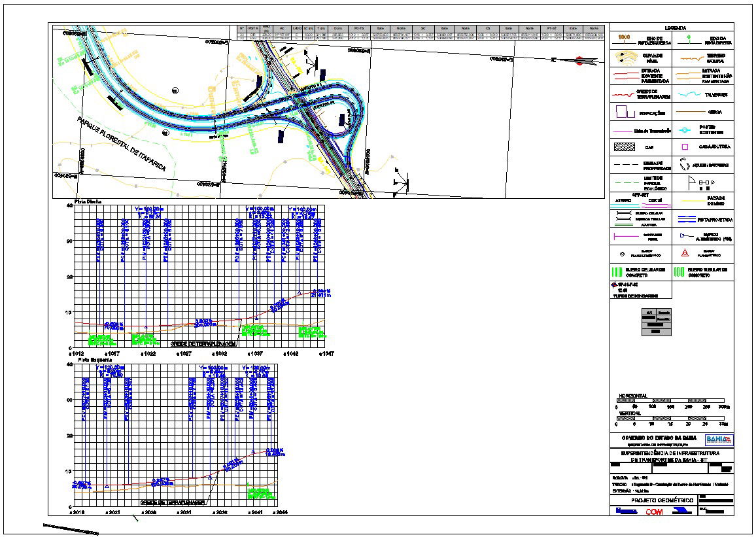
Task: Click the GOVERNO DO ESTADO DA BAHIA text
Action: point(659,438)
